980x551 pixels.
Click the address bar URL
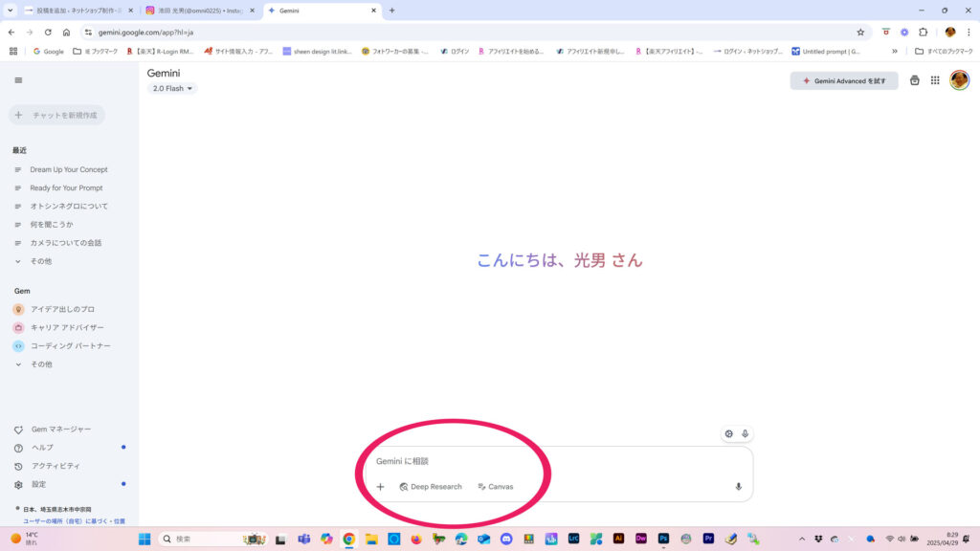[145, 33]
